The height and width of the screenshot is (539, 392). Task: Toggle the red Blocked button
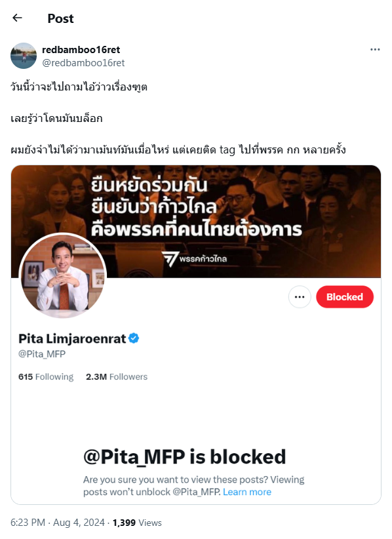tap(345, 296)
